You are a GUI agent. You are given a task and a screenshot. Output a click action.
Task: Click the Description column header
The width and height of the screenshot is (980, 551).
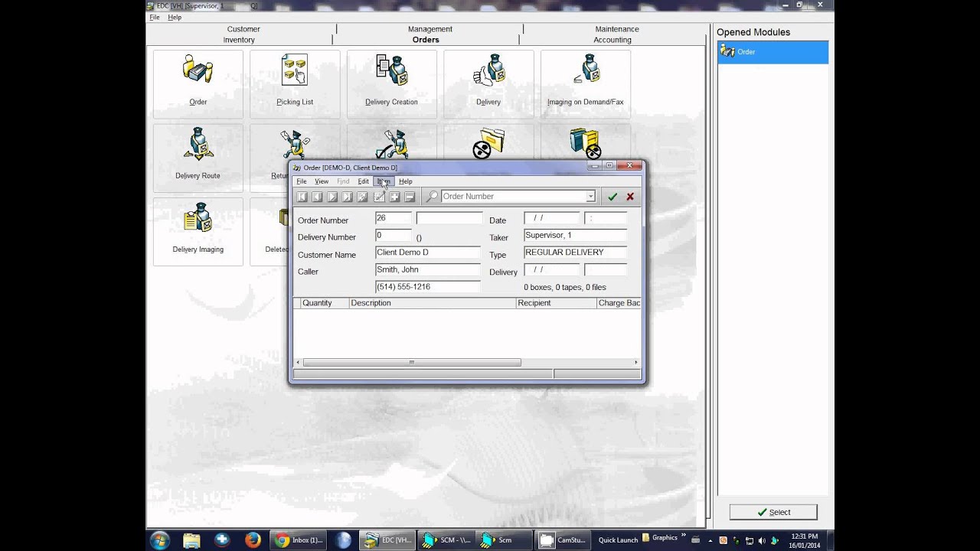coord(433,303)
